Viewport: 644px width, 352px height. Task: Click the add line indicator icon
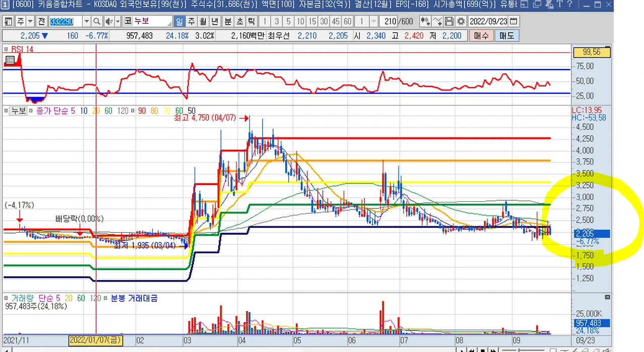(437, 22)
